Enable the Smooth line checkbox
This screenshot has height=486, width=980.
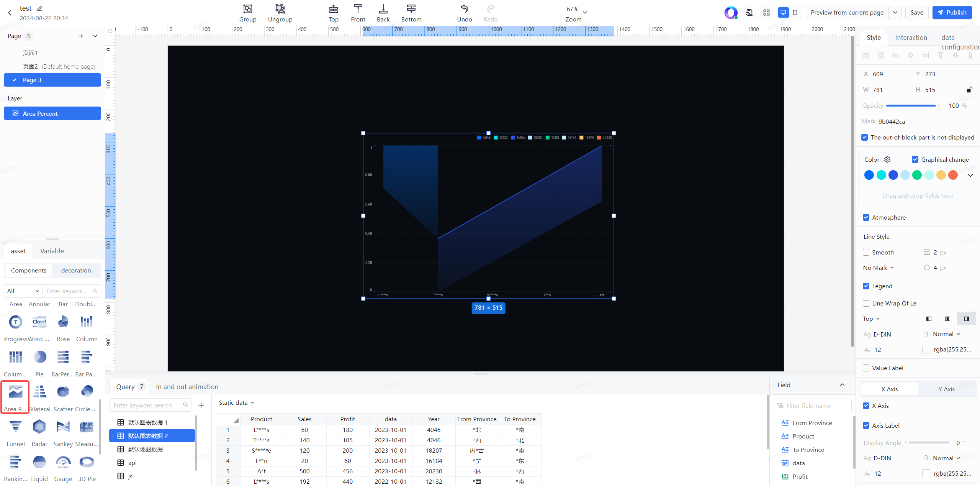coord(866,252)
